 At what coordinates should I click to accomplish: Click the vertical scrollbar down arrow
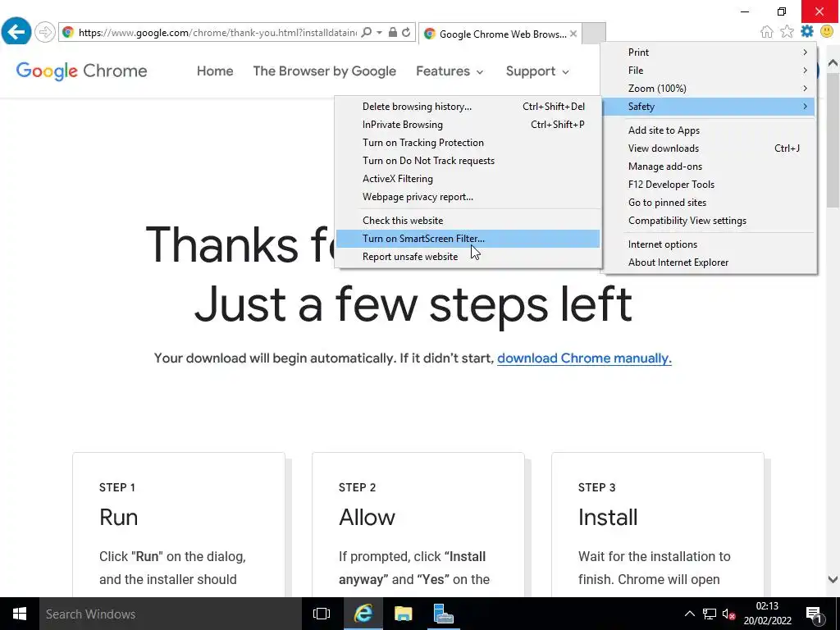[x=833, y=579]
